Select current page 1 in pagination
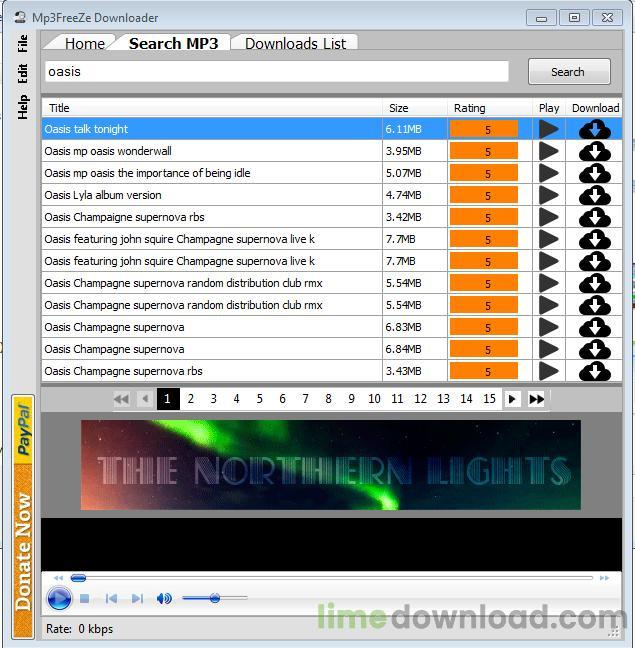Screen dimensions: 635x648 [x=168, y=399]
